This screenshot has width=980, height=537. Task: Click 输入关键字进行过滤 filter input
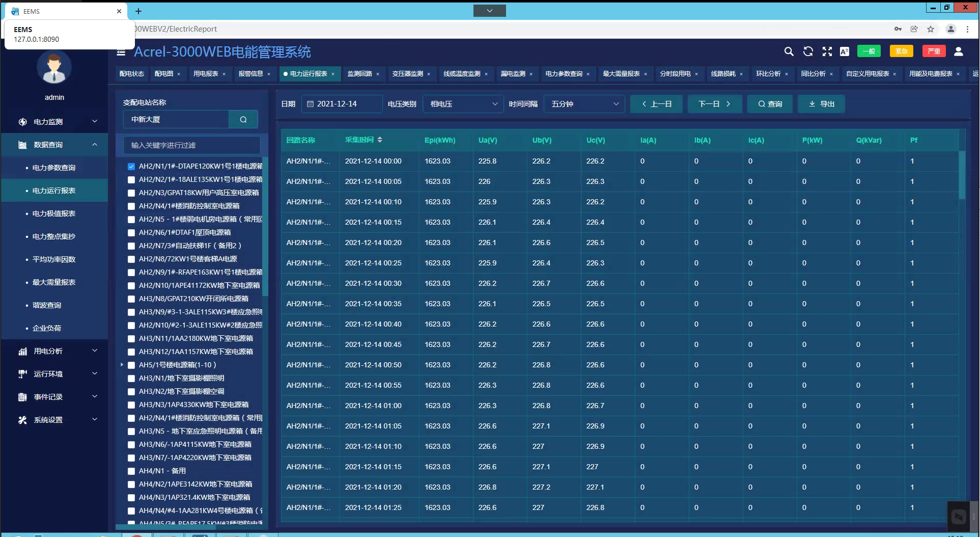click(192, 145)
